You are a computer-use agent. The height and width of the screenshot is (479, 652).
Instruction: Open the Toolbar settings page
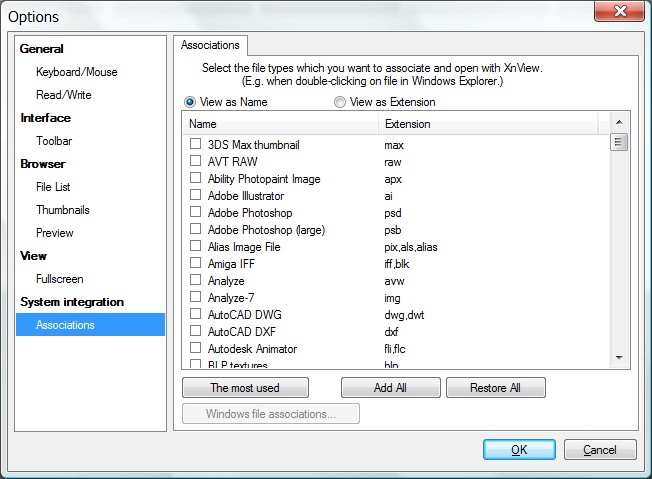(54, 141)
